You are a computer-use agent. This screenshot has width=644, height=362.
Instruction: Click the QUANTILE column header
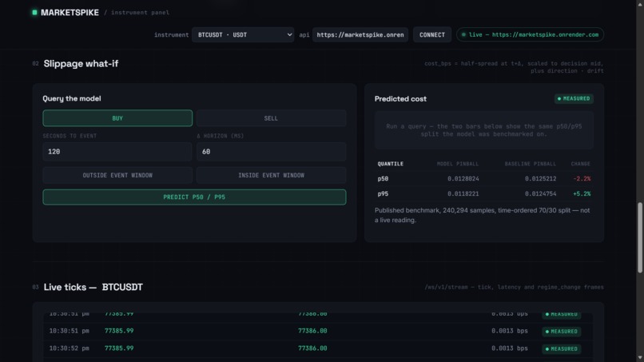click(390, 164)
